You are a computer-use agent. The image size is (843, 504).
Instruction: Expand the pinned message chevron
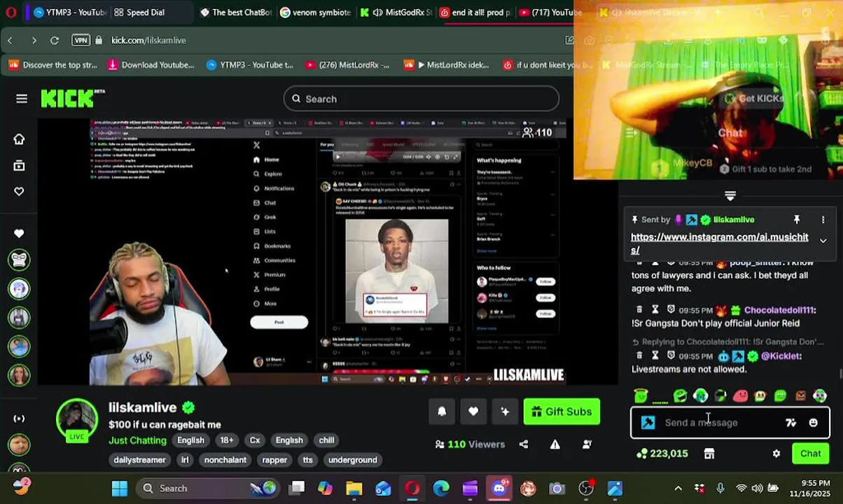click(x=823, y=241)
